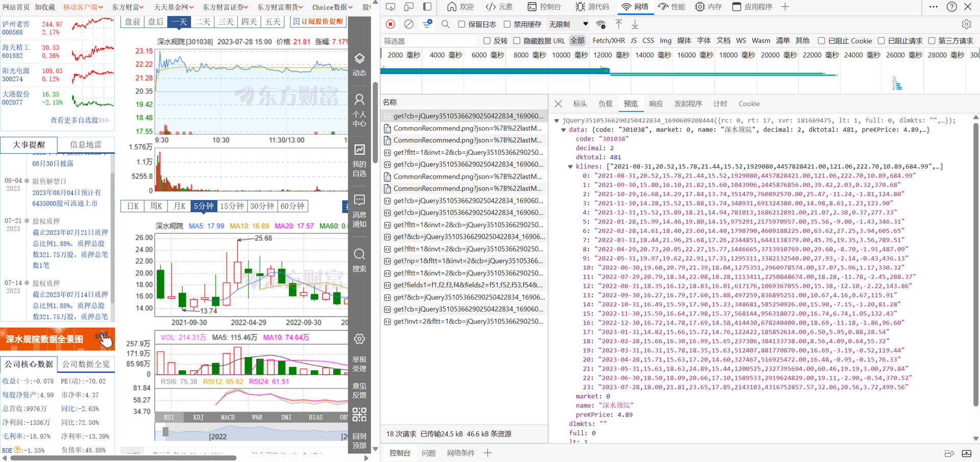Click the 动态 sidebar icon on the webpage
This screenshot has width=980, height=462.
point(359,64)
